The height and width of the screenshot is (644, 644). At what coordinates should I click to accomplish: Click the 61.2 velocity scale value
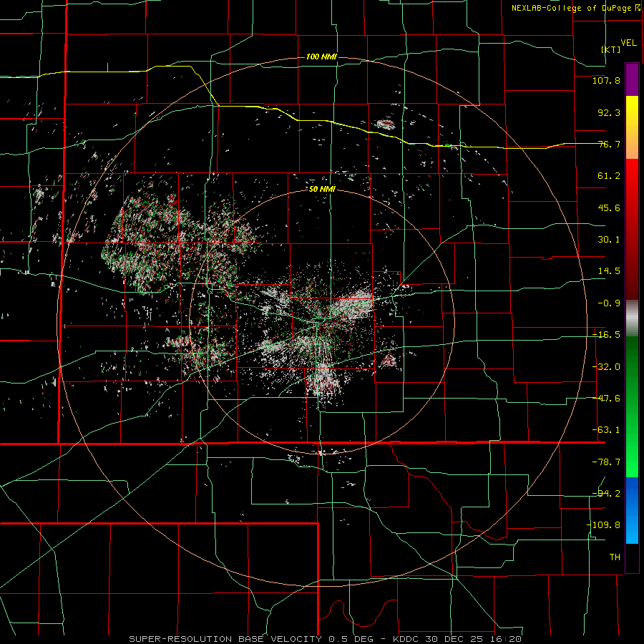[x=609, y=176]
